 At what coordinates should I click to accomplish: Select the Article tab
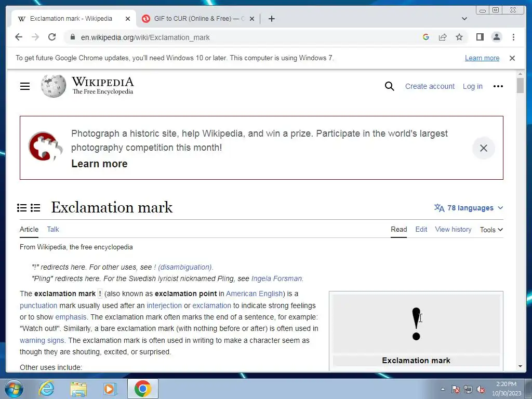(29, 229)
